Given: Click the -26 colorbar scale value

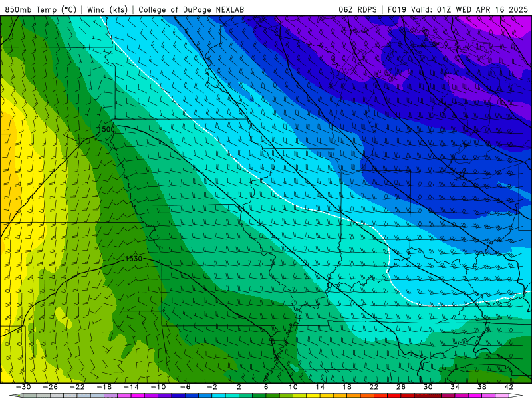Looking at the screenshot, I should (51, 387).
